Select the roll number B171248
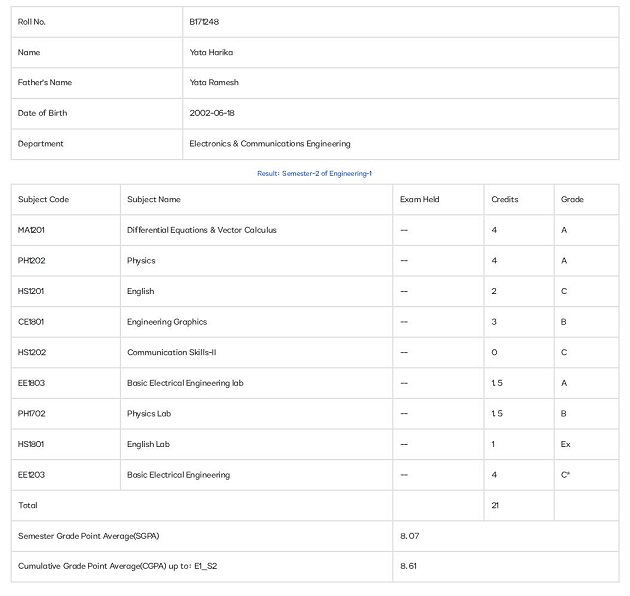This screenshot has height=596, width=630. coord(204,22)
